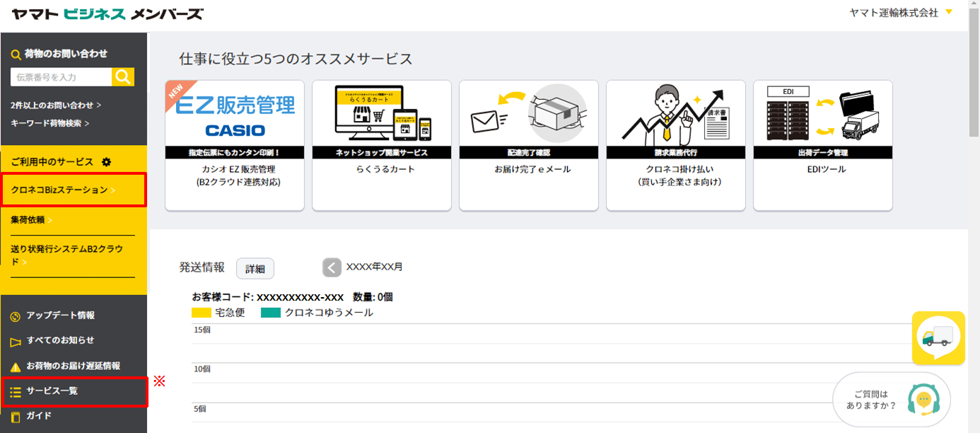Open the EDIツール service card
Image resolution: width=980 pixels, height=433 pixels.
[823, 145]
